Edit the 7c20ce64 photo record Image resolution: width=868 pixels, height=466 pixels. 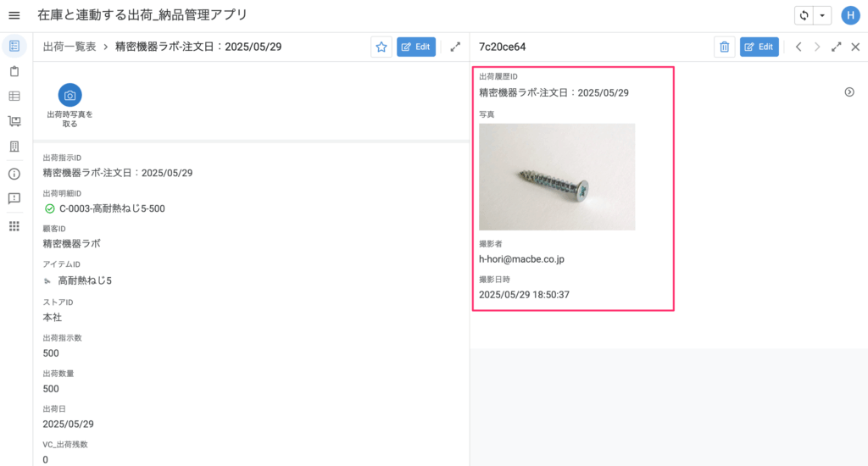(x=759, y=47)
